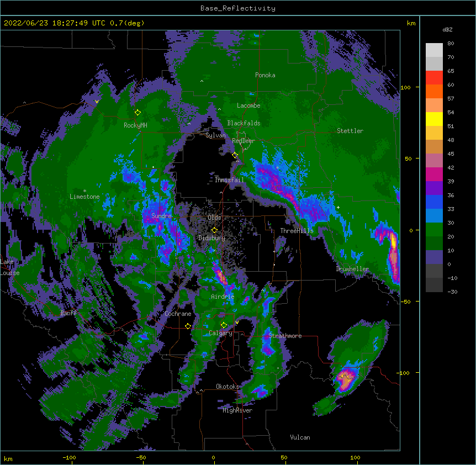Click the yellow marker south of RedDeer
476x465 pixels.
tap(235, 155)
